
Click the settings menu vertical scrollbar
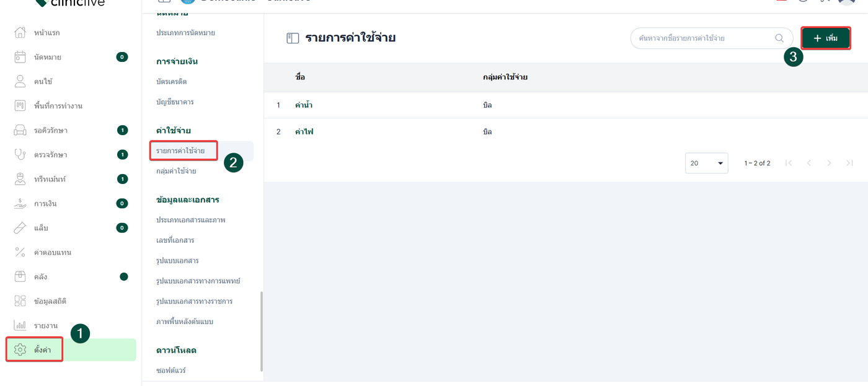tap(262, 331)
